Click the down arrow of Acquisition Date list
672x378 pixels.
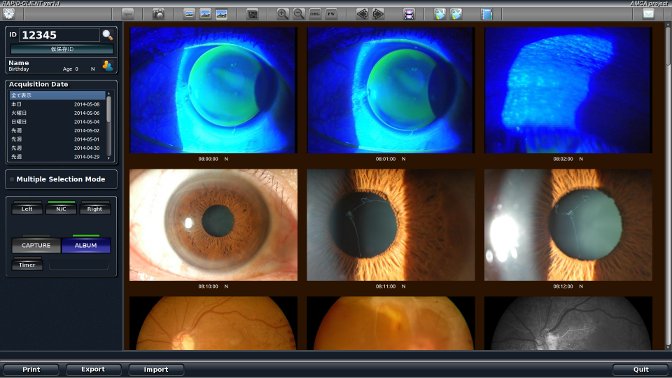click(x=108, y=158)
